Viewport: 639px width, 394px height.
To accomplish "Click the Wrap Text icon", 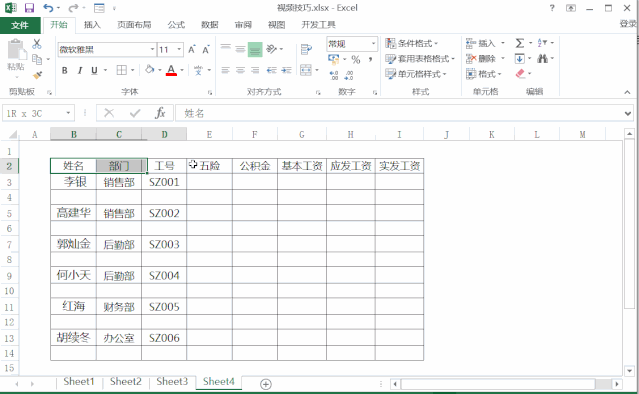I will 306,49.
